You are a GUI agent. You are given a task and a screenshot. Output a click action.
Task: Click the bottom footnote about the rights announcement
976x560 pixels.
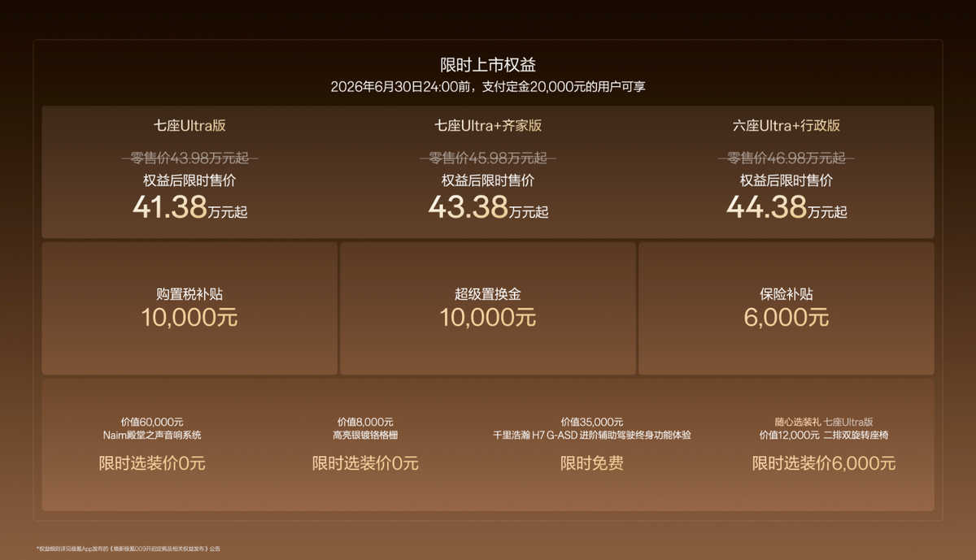click(129, 549)
